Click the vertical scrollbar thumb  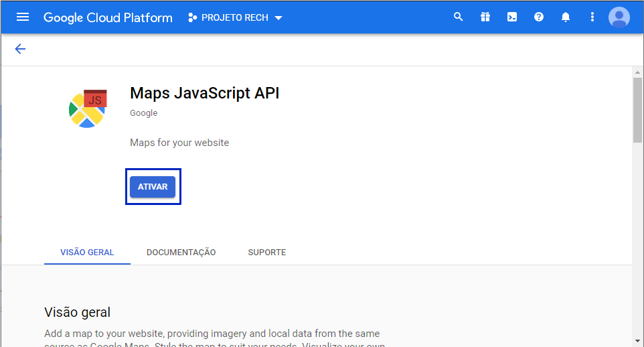pyautogui.click(x=637, y=111)
